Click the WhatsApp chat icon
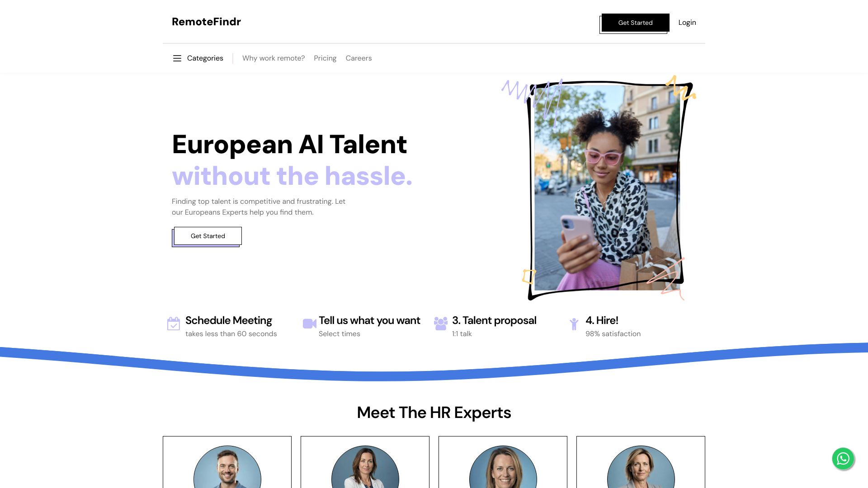The height and width of the screenshot is (488, 868). [843, 458]
